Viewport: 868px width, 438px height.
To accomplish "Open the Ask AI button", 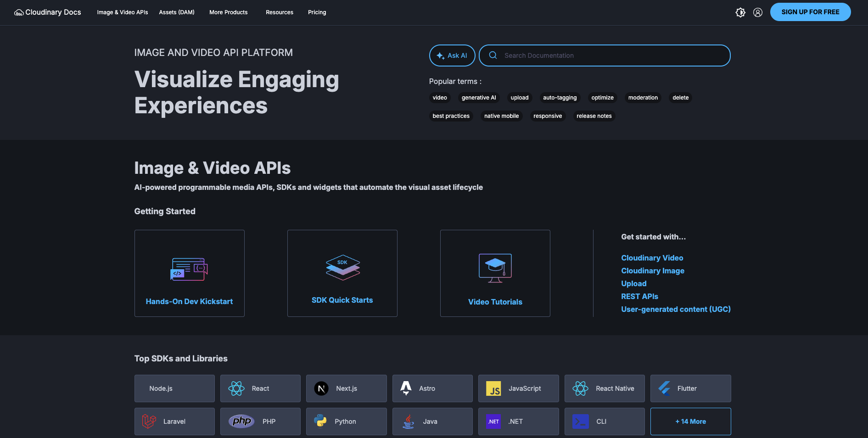I will (x=452, y=55).
